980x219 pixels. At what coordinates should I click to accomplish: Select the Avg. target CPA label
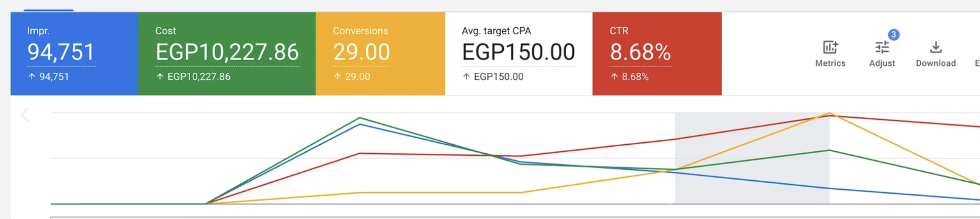tap(496, 31)
